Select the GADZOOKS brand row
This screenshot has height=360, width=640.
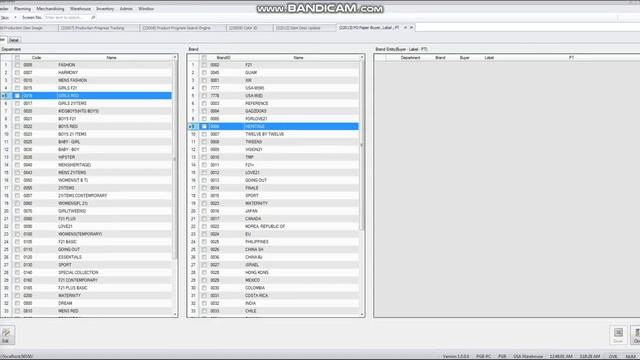273,111
